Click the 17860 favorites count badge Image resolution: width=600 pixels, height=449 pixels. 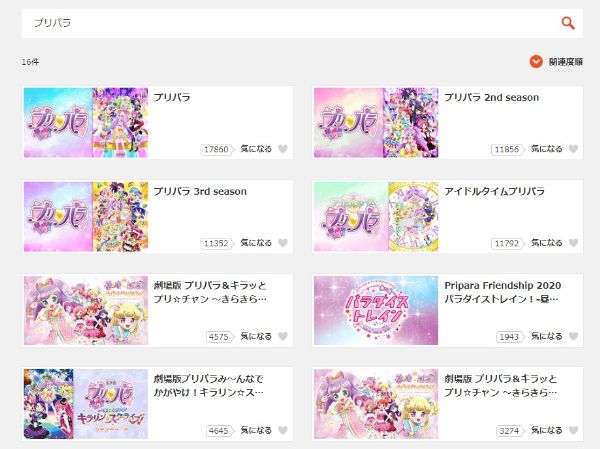pos(216,149)
